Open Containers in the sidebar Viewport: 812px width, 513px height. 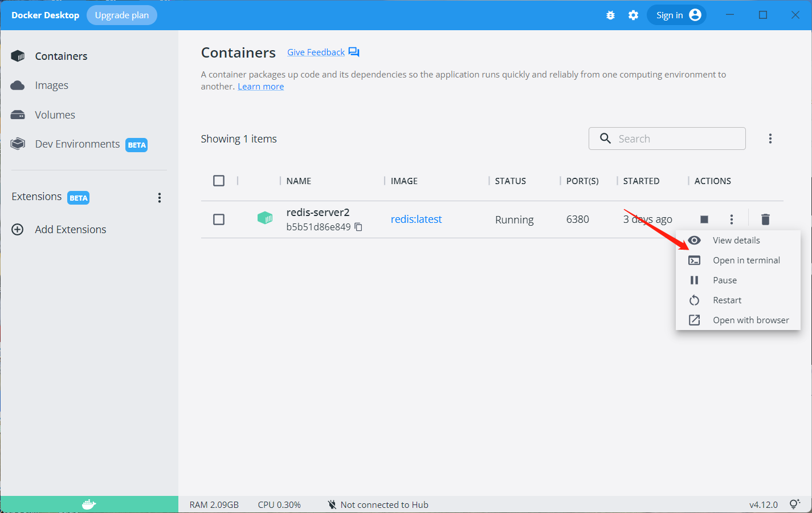click(61, 56)
